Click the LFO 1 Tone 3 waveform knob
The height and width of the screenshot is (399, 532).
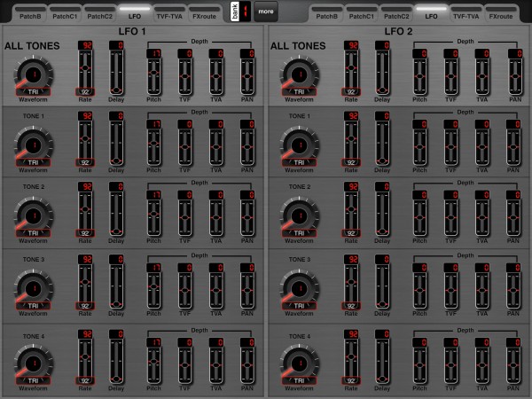[x=34, y=288]
